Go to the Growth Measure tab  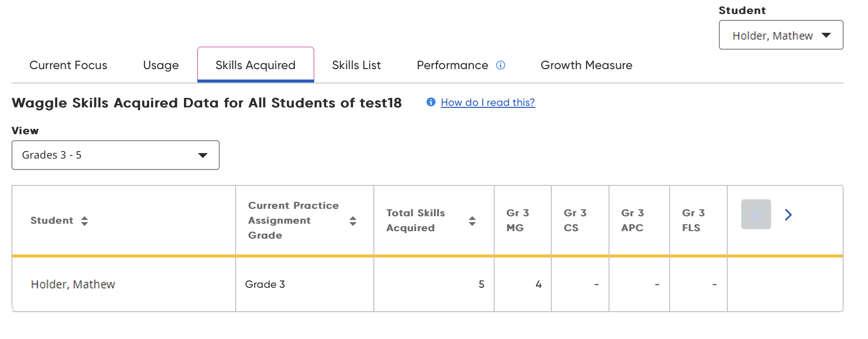pos(586,65)
